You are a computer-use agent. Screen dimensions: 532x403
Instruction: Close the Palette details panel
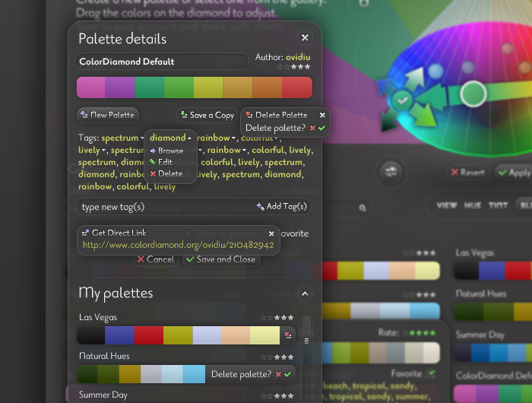(x=305, y=38)
